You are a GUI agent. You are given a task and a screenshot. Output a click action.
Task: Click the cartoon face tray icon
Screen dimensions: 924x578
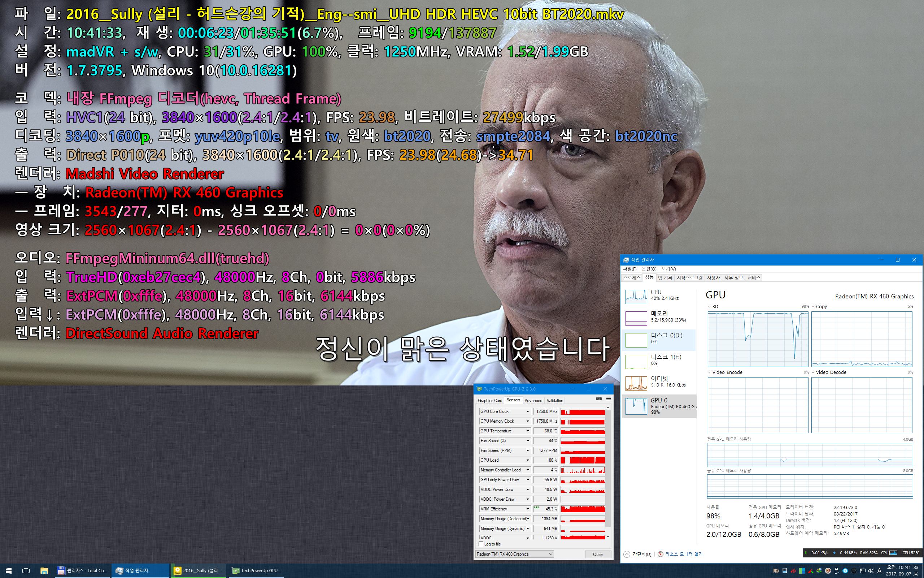pos(828,571)
